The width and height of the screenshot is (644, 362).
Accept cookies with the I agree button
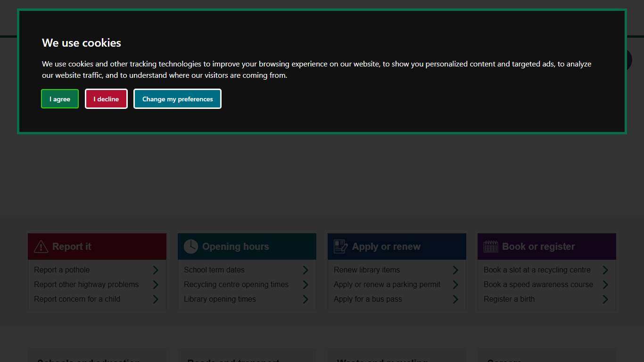[x=59, y=99]
